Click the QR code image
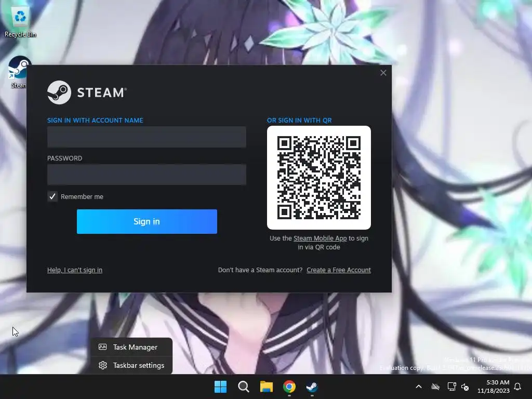This screenshot has width=532, height=399. coord(319,178)
